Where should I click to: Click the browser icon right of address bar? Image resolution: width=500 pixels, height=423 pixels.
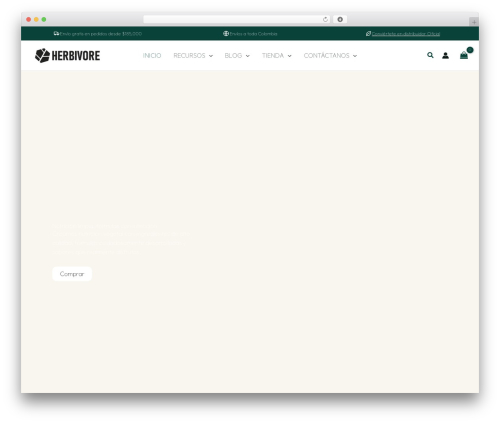340,19
